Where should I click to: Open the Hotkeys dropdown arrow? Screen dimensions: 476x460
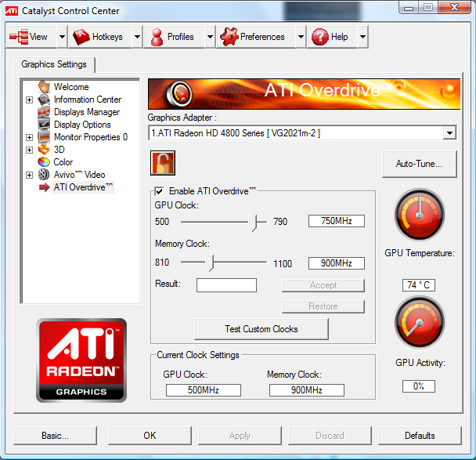click(137, 37)
